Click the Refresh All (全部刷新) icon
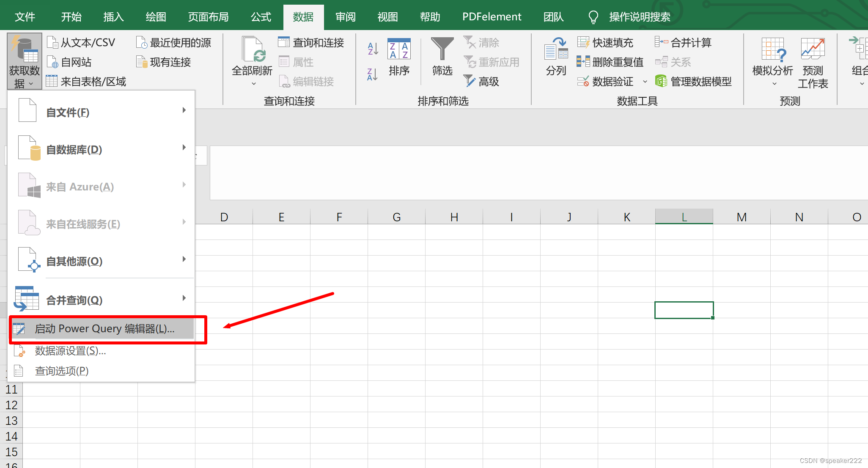The height and width of the screenshot is (468, 868). 253,50
